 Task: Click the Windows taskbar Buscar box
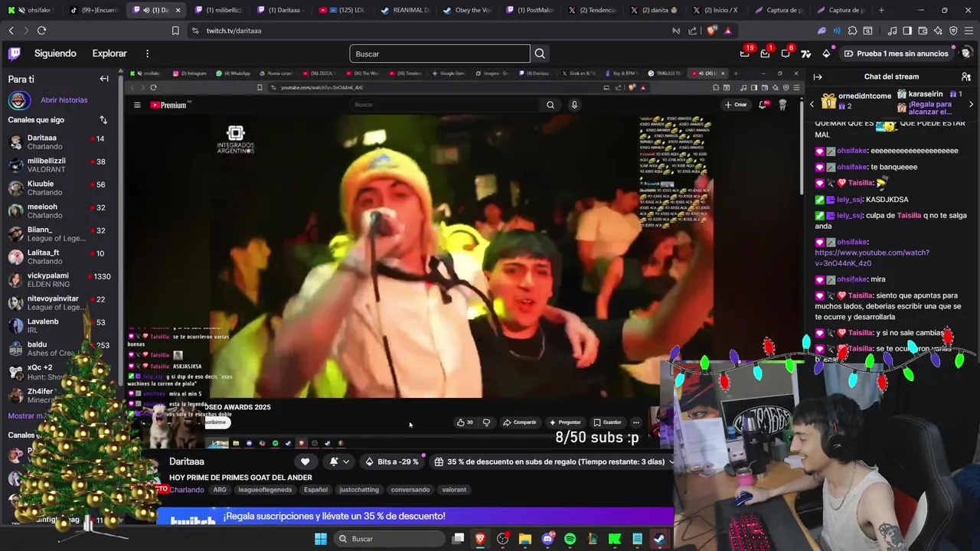389,539
